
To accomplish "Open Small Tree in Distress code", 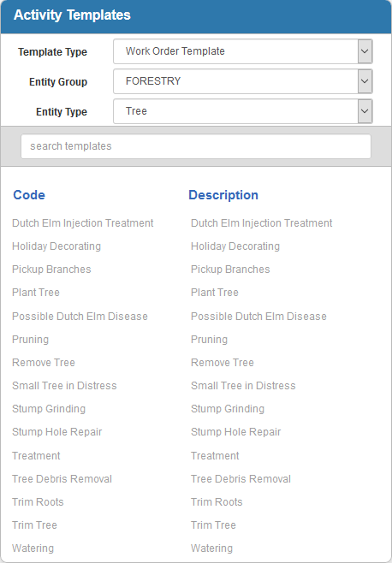I will (64, 386).
